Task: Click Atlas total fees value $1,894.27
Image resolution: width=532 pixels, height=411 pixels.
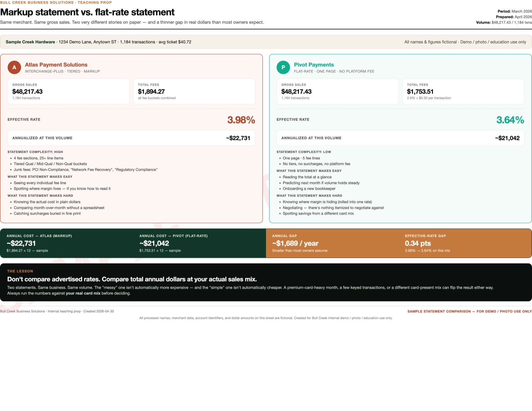Action: coord(151,91)
